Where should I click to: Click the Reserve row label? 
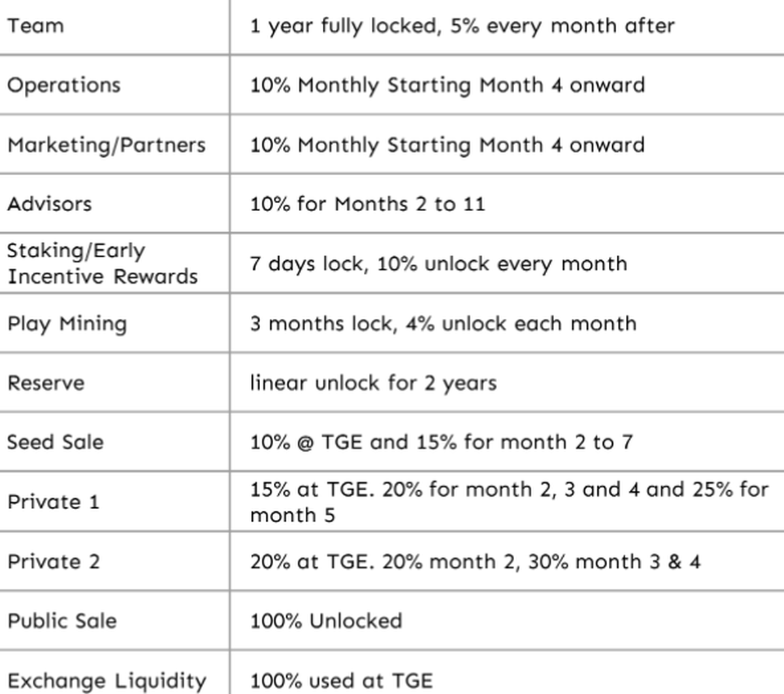pyautogui.click(x=46, y=383)
